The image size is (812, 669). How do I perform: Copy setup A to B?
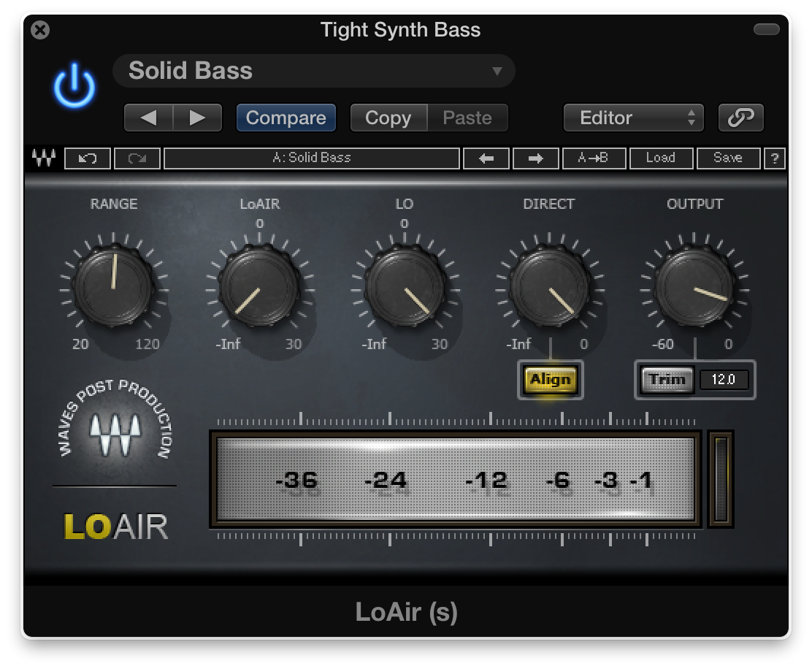[x=594, y=158]
